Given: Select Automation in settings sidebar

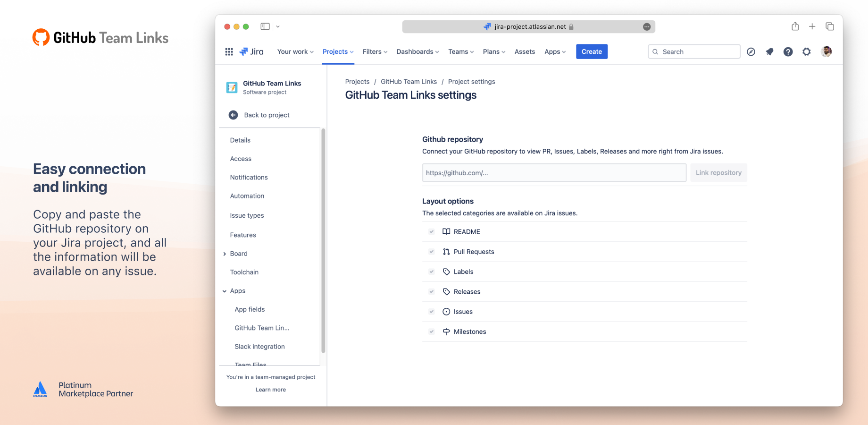Looking at the screenshot, I should (247, 196).
